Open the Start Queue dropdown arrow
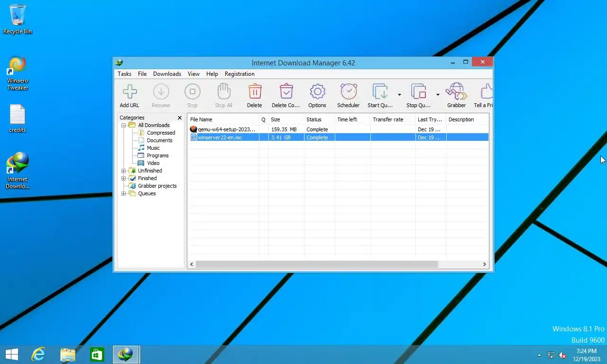This screenshot has width=607, height=364. [x=399, y=95]
